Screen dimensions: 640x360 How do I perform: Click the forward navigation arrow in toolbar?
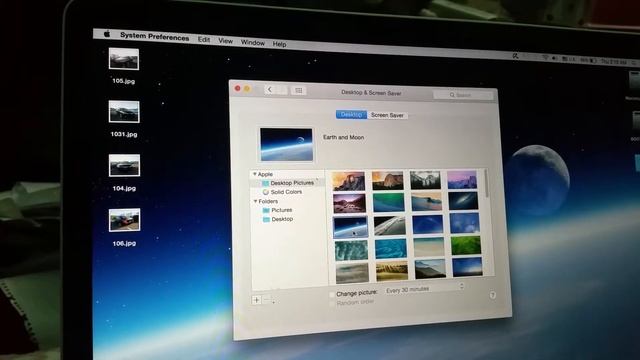(x=282, y=90)
